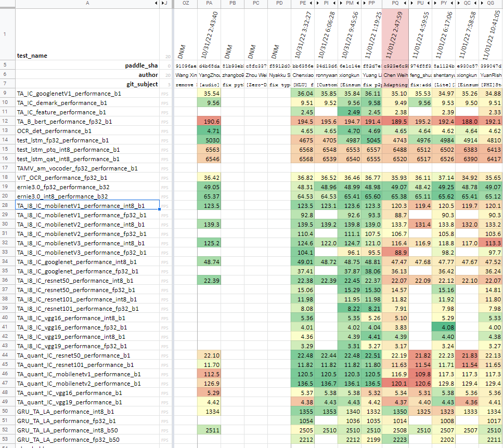503x448 pixels.
Task: Select TA_I8_IC_vgg19_performance_fp32_b1 name cell
Action: click(x=87, y=346)
